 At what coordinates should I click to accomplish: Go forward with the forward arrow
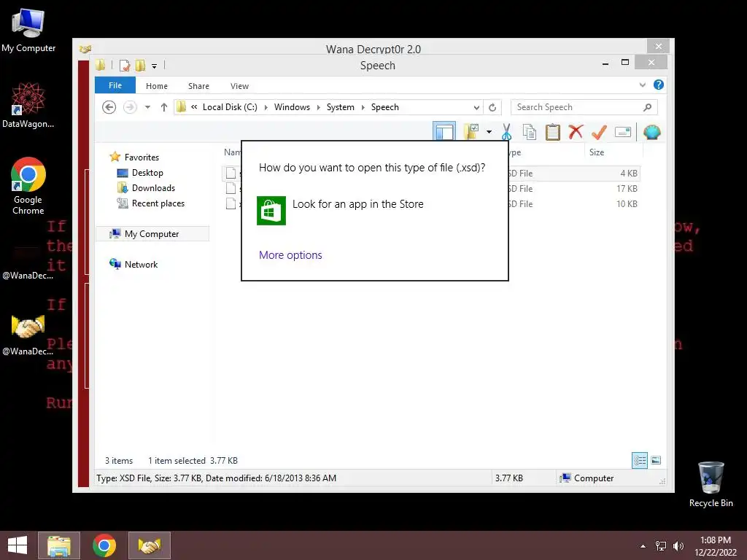click(x=130, y=107)
